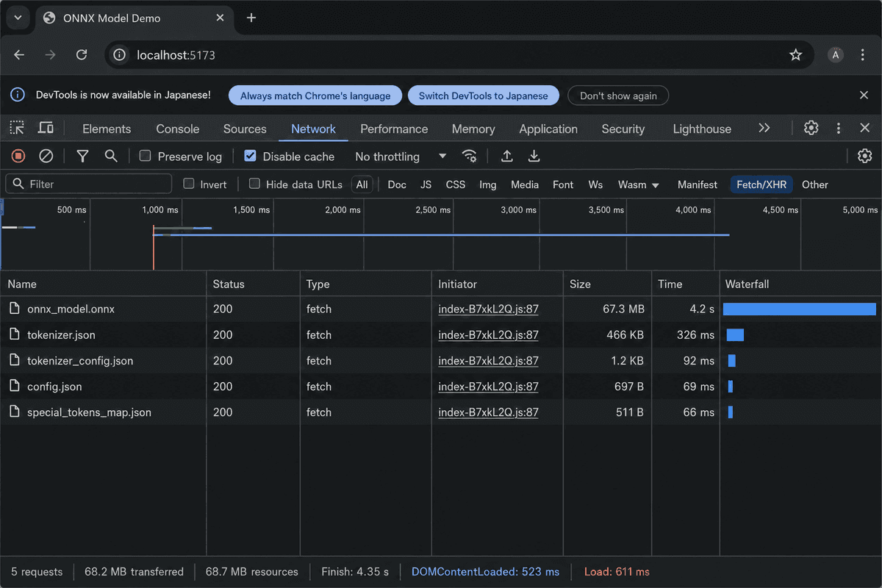Select the inspect element picker icon

pyautogui.click(x=17, y=128)
